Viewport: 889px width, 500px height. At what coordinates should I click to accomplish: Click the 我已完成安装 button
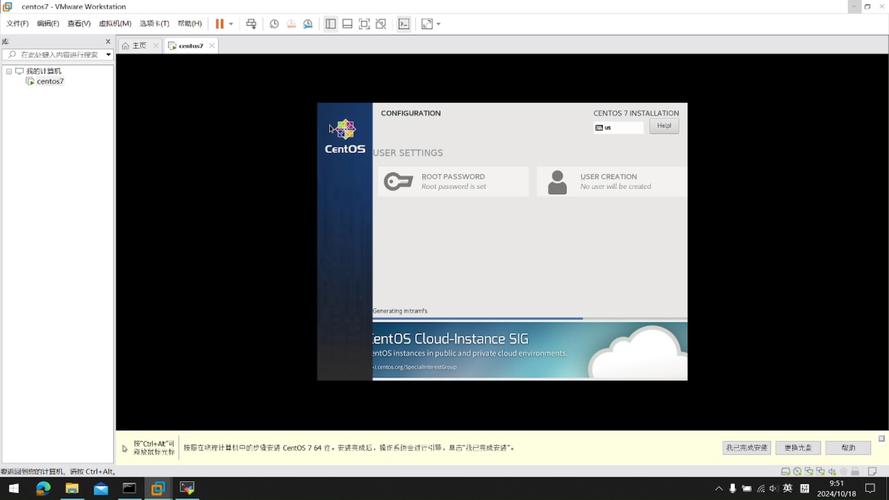[x=746, y=448]
